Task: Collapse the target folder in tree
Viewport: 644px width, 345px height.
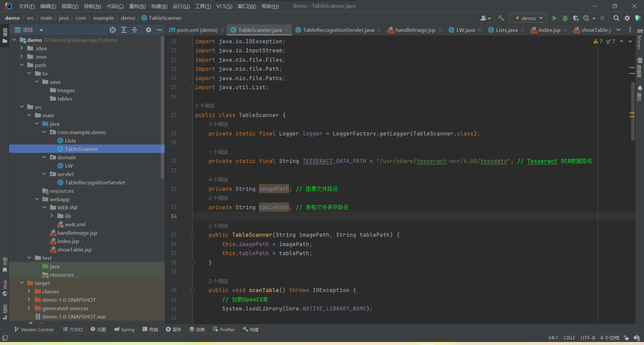Action: pos(22,283)
